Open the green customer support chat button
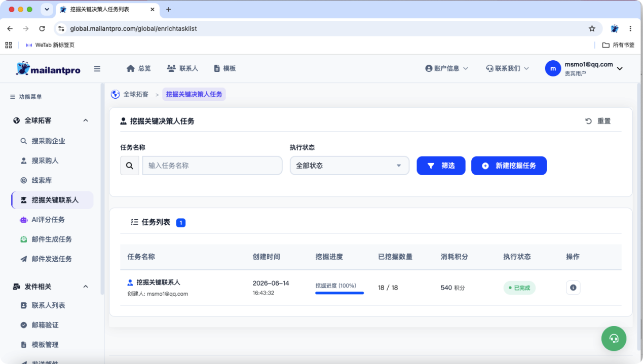Image resolution: width=643 pixels, height=364 pixels. pos(614,339)
